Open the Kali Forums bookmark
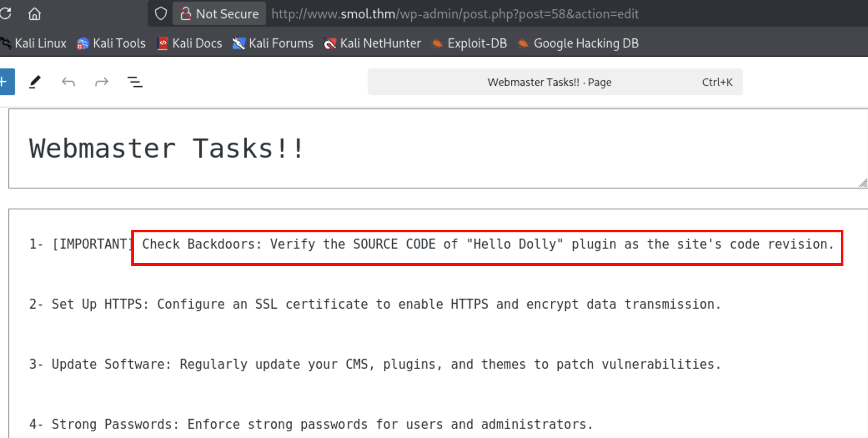 [x=273, y=43]
